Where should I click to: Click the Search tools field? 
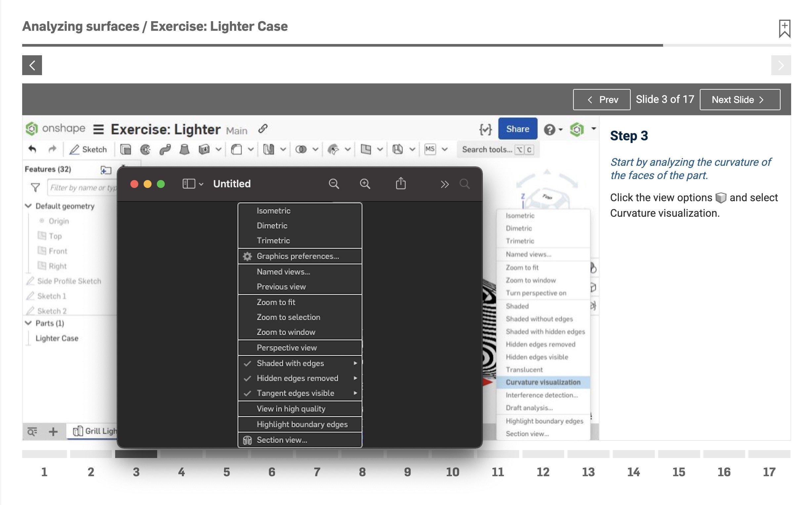(486, 150)
